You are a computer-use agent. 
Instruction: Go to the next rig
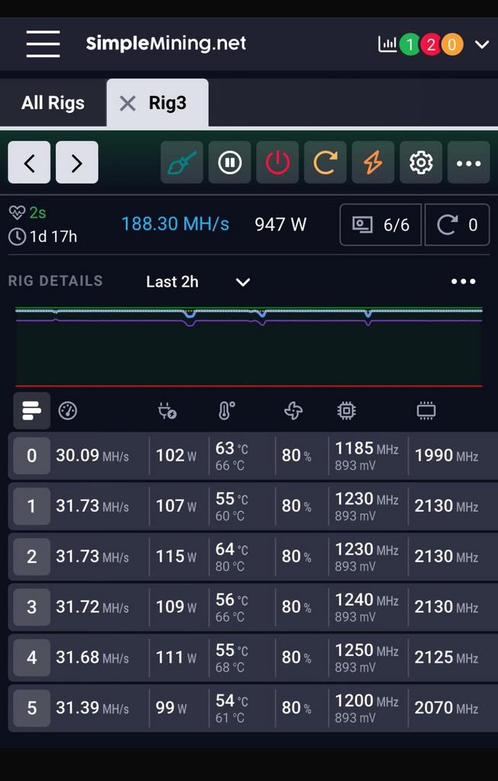click(x=77, y=162)
